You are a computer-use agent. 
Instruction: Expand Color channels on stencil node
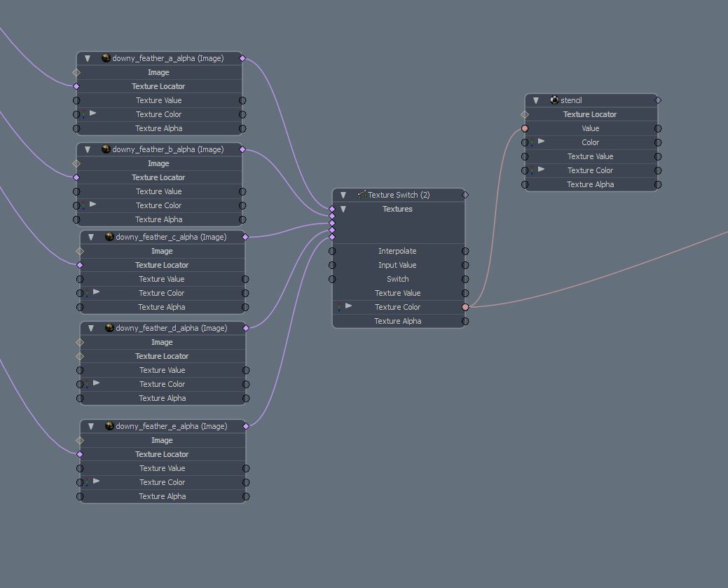pyautogui.click(x=542, y=141)
